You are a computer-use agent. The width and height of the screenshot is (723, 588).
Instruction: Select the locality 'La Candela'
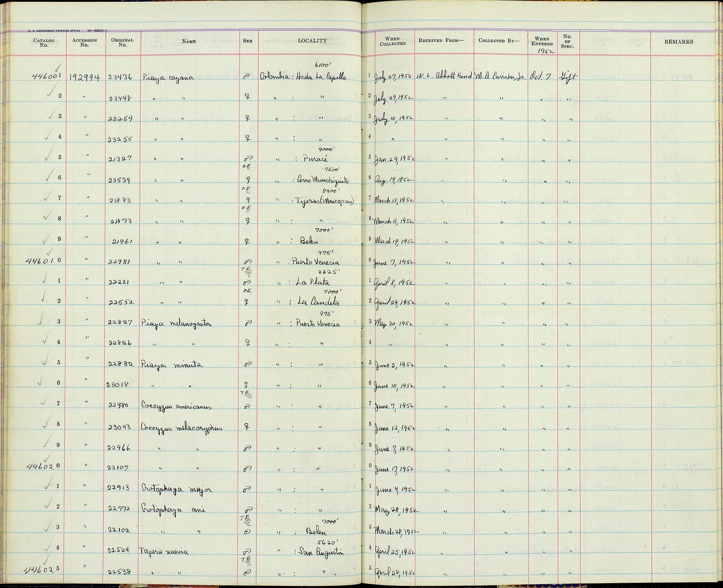coord(318,301)
